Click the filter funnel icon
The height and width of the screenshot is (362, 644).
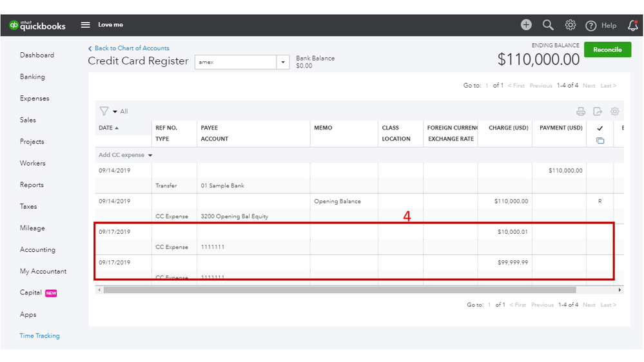pos(104,111)
